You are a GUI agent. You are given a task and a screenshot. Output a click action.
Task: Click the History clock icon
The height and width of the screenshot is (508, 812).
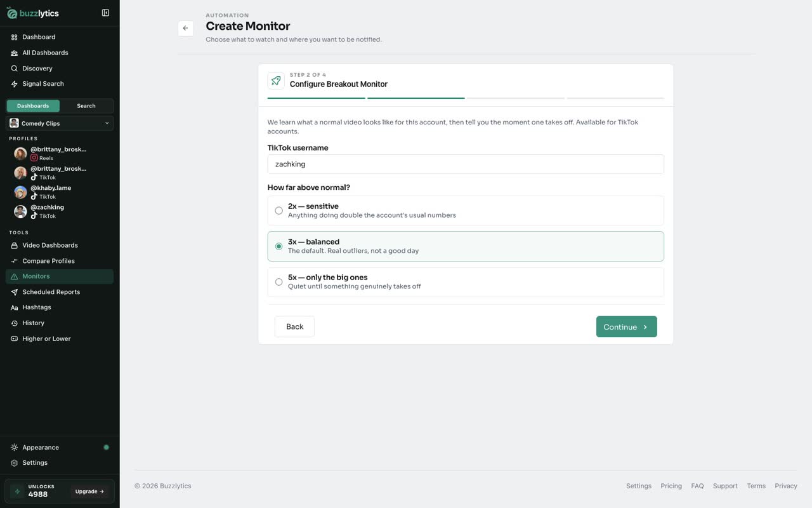(x=15, y=323)
